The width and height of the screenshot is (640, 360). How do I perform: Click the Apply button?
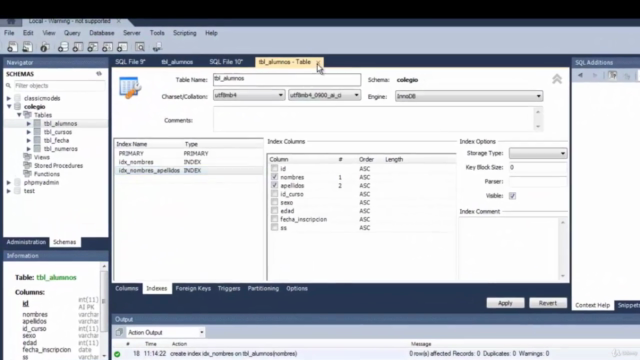click(x=505, y=303)
